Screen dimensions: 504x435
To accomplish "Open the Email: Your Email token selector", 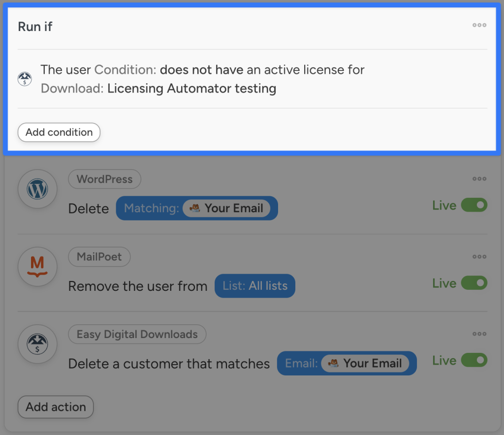I will tap(346, 363).
